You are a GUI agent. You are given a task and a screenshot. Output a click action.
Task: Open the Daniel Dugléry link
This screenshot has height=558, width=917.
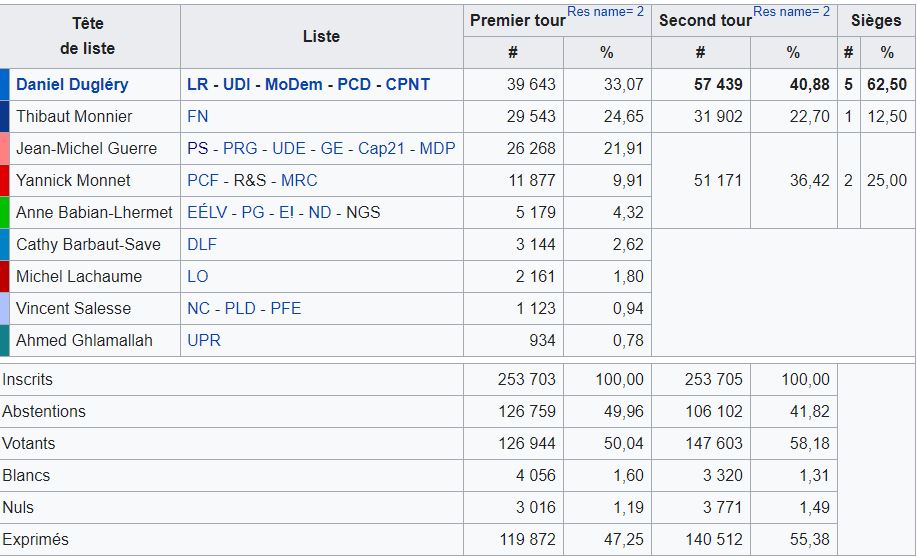coord(72,85)
